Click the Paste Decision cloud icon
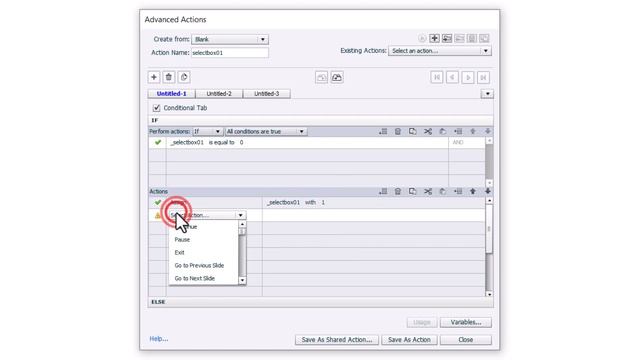The width and height of the screenshot is (640, 360). point(337,77)
